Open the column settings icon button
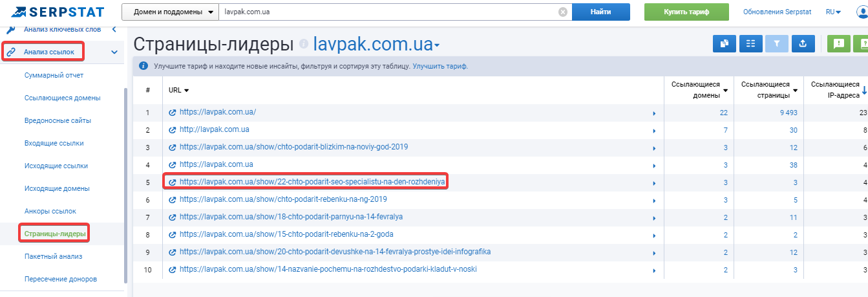 pyautogui.click(x=750, y=43)
